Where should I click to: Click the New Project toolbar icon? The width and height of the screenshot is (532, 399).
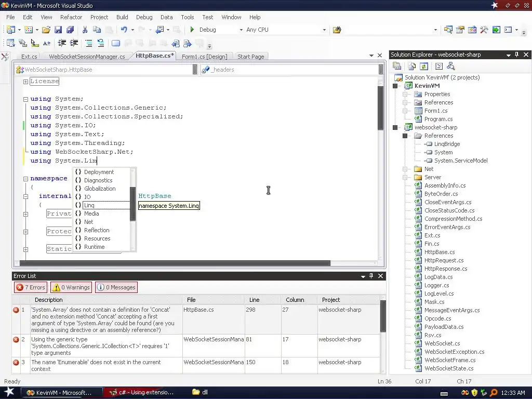tap(11, 30)
